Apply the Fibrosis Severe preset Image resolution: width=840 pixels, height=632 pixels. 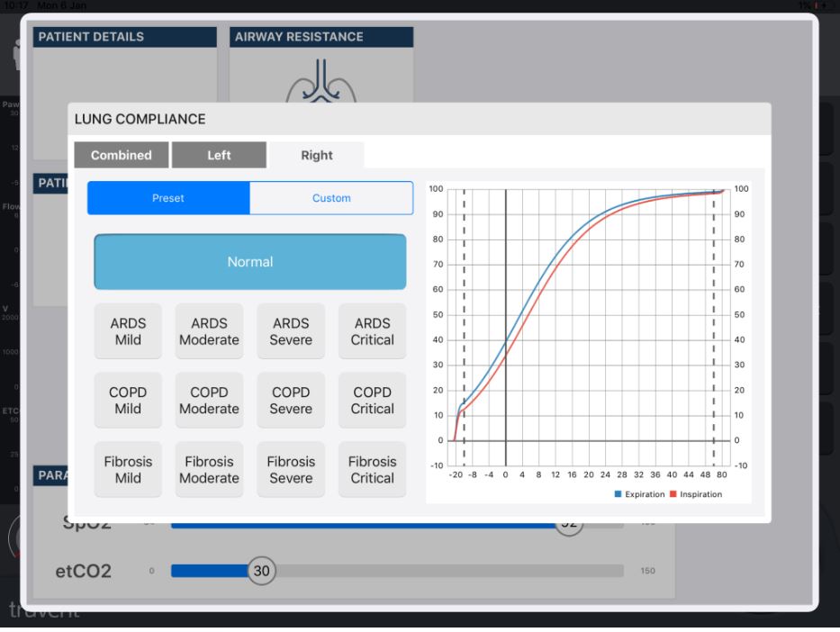click(x=291, y=469)
